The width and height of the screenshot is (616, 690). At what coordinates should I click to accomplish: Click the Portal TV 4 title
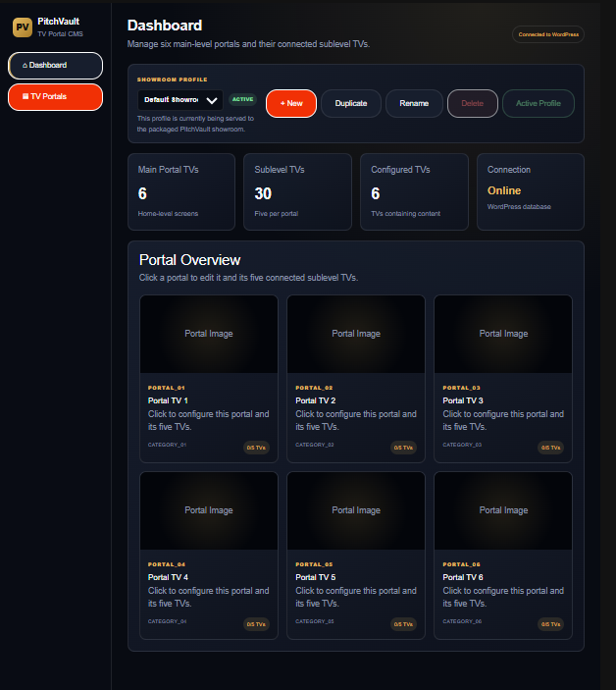click(168, 577)
